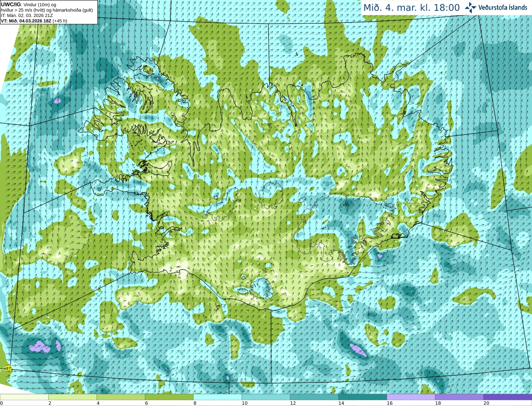Pick the 14–16 dark teal scale swatch
The width and height of the screenshot is (532, 406).
(x=362, y=397)
